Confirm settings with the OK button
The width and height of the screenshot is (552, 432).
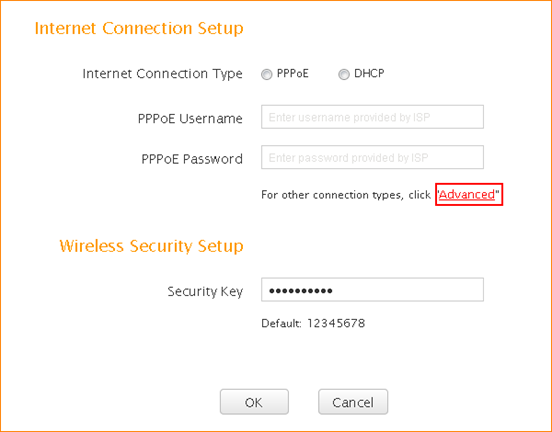254,402
